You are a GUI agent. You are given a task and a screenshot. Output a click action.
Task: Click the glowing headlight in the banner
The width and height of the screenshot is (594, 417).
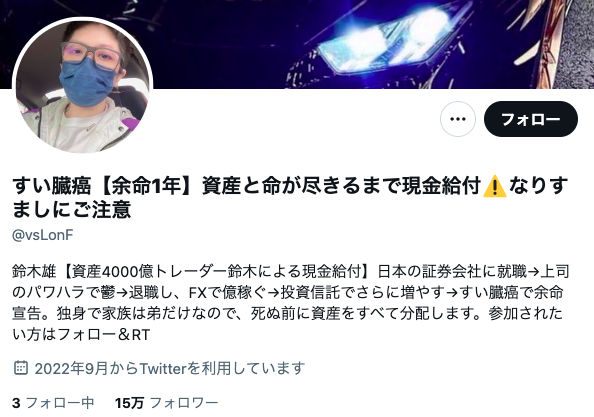click(383, 40)
